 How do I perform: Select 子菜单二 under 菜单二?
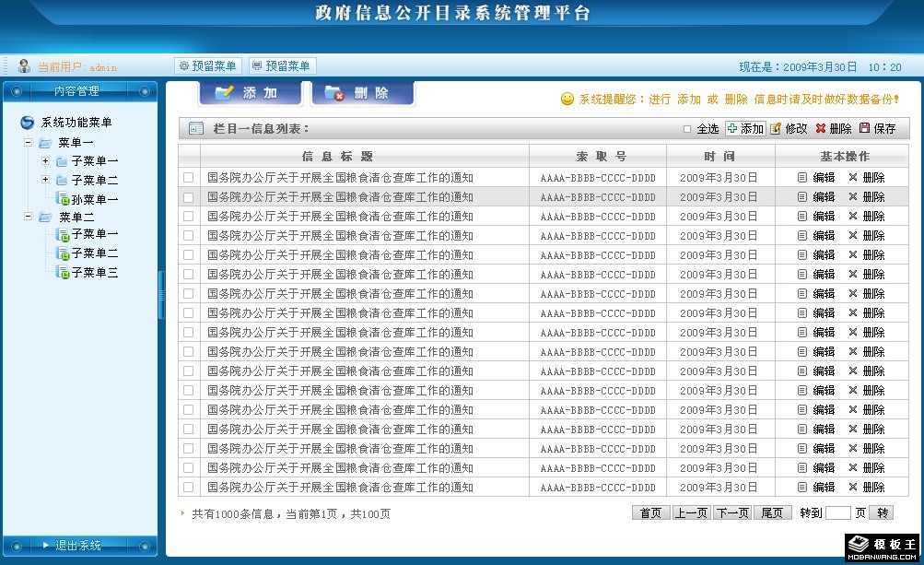click(94, 253)
